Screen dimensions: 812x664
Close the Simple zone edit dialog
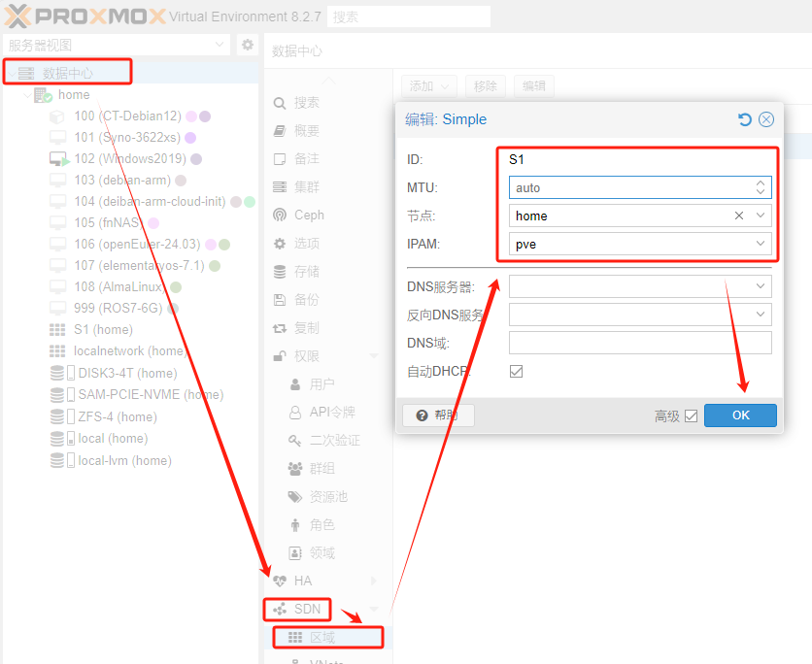coord(766,119)
